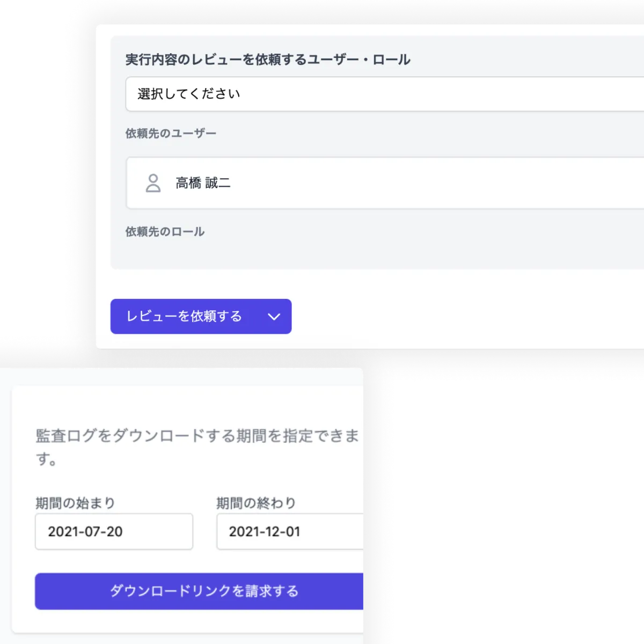This screenshot has height=644, width=644.
Task: Click the date value 2021-12-01
Action: pos(265,531)
